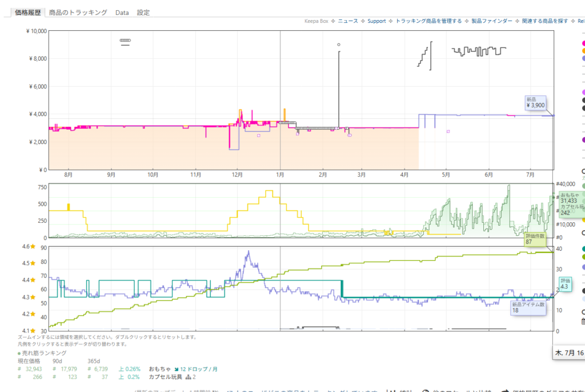Click the 現在価格 column header
585x392 pixels.
tap(29, 361)
